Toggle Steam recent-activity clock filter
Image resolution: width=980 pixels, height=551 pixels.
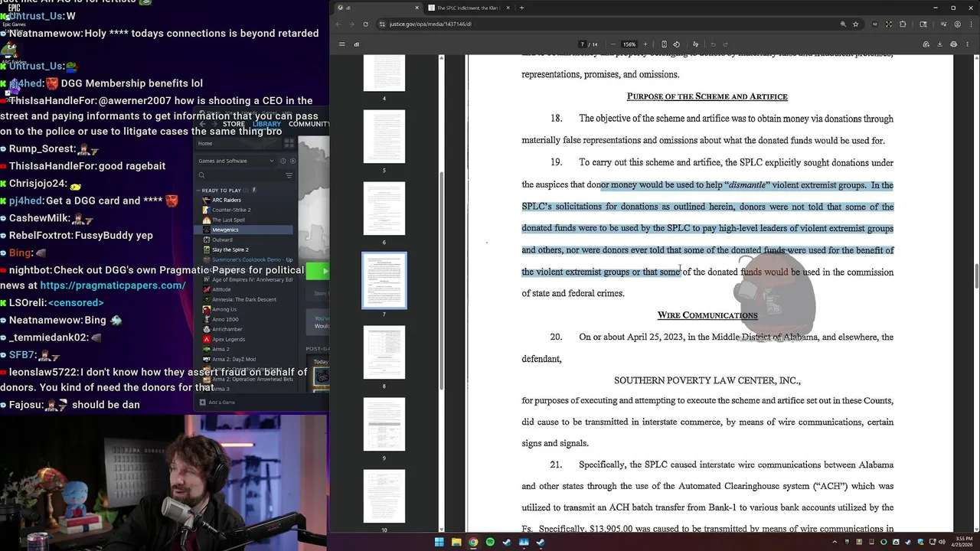click(x=283, y=161)
